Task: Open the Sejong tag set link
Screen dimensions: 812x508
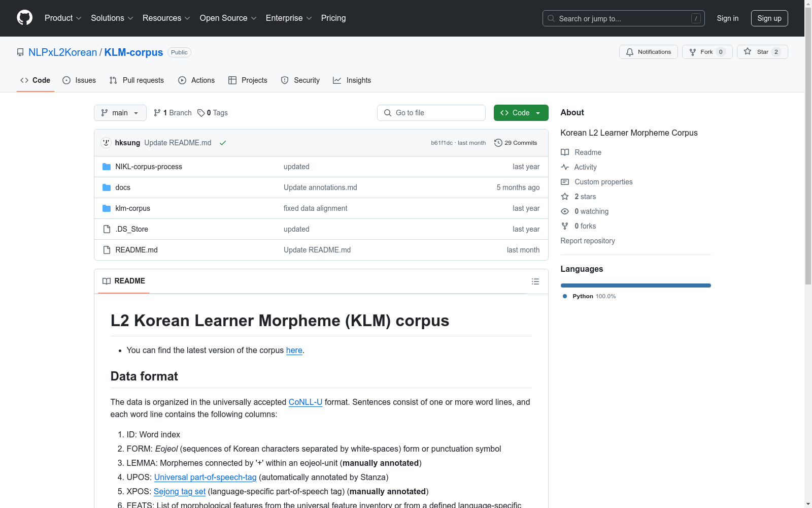Action: coord(180,491)
